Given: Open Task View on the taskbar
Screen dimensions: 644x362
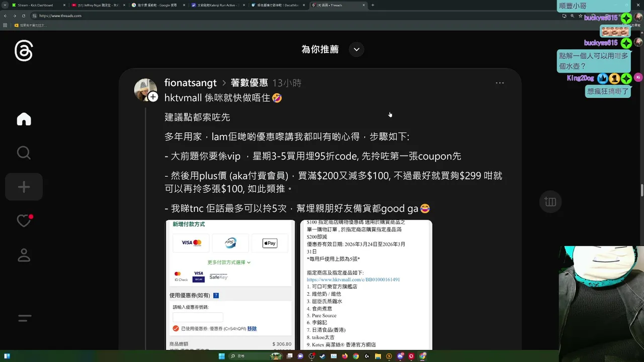Looking at the screenshot, I should click(x=289, y=356).
